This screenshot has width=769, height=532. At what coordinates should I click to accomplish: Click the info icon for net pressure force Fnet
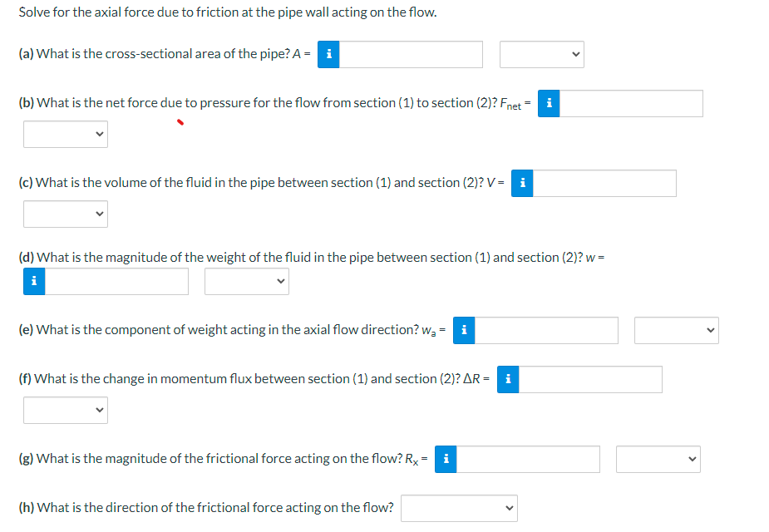click(x=548, y=103)
